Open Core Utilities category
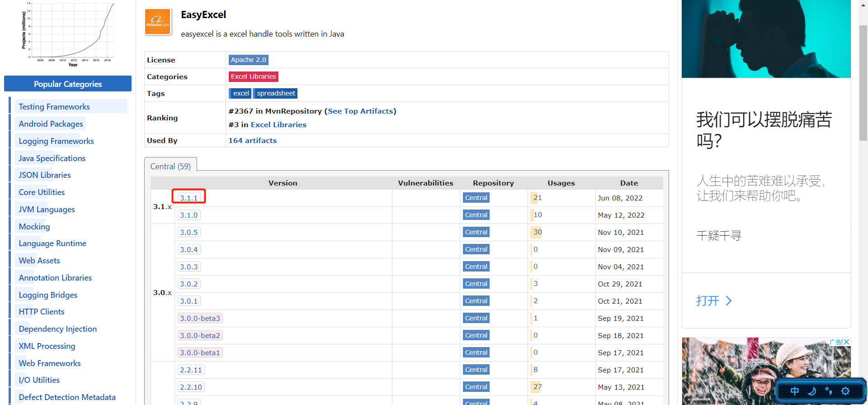 (42, 192)
